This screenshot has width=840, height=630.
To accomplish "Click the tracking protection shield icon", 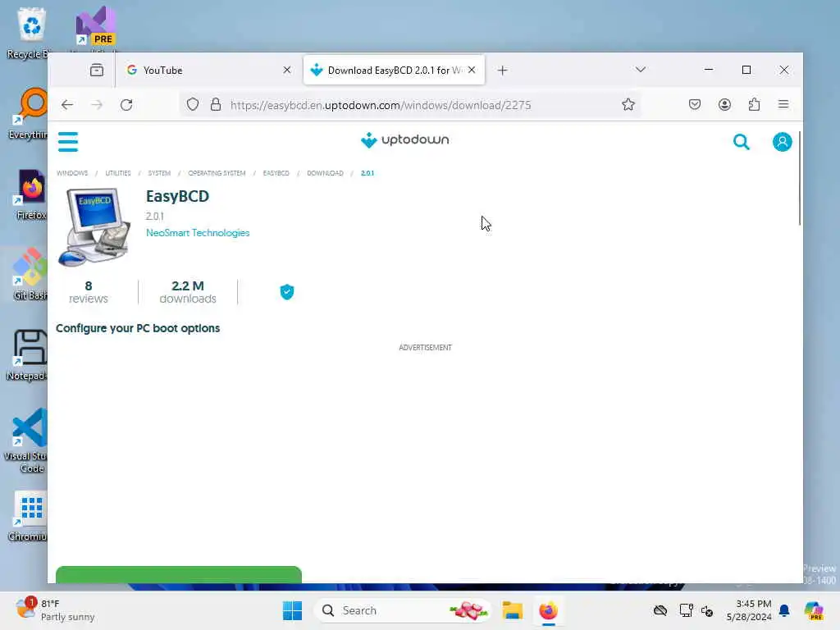I will [x=193, y=104].
